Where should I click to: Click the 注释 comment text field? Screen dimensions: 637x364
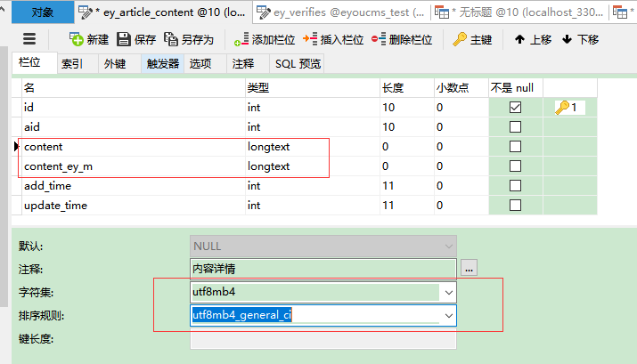[323, 268]
